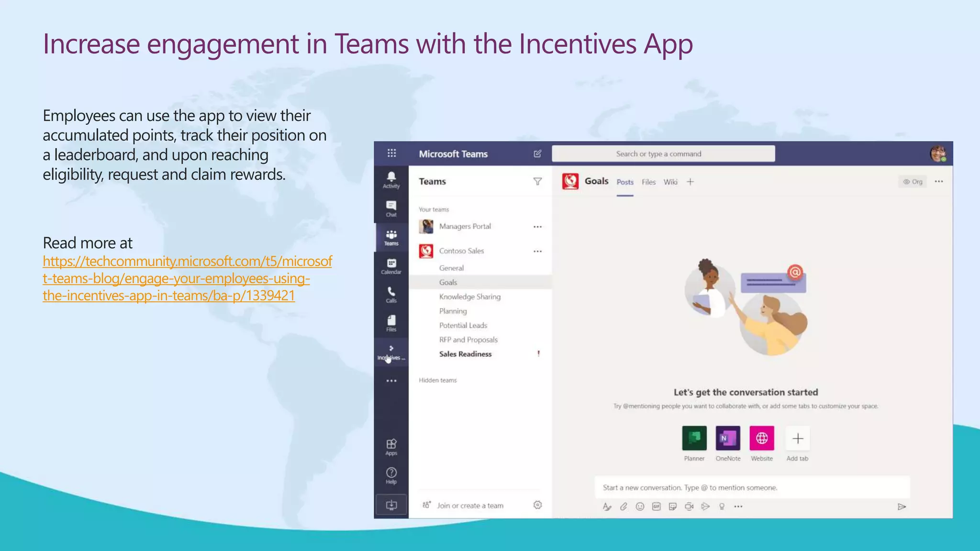
Task: Filter the teams list
Action: point(537,181)
